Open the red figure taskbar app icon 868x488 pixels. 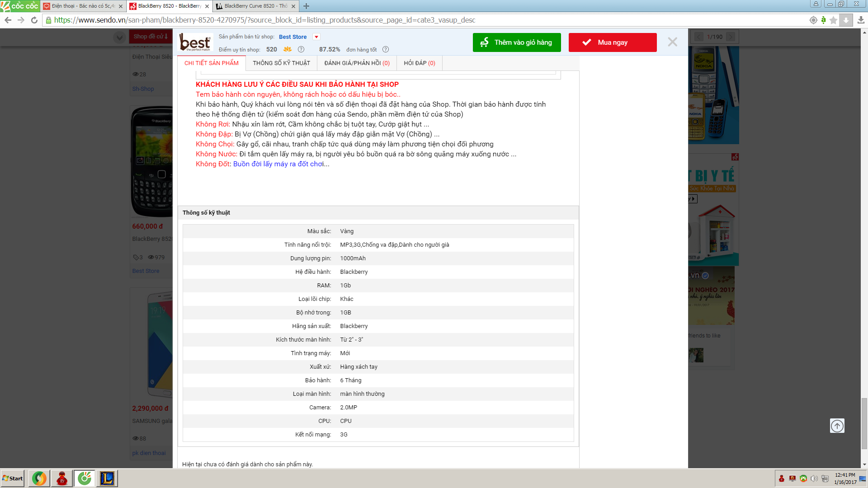pos(62,479)
